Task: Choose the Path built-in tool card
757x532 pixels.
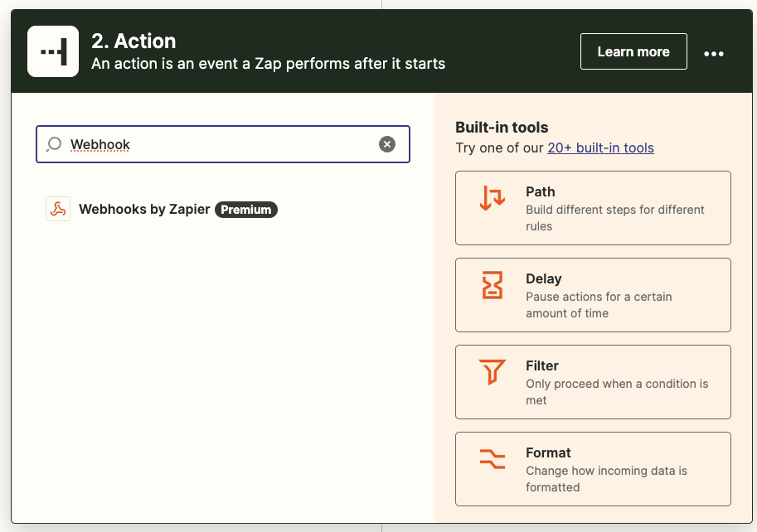Action: 593,208
